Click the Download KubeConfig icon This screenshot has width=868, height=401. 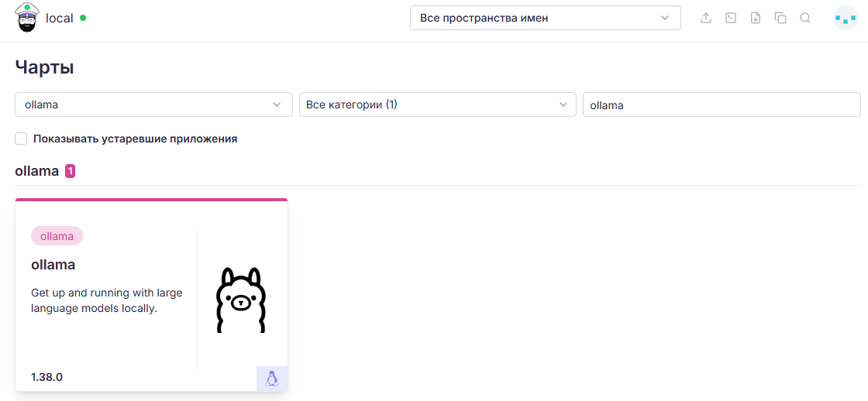tap(756, 19)
